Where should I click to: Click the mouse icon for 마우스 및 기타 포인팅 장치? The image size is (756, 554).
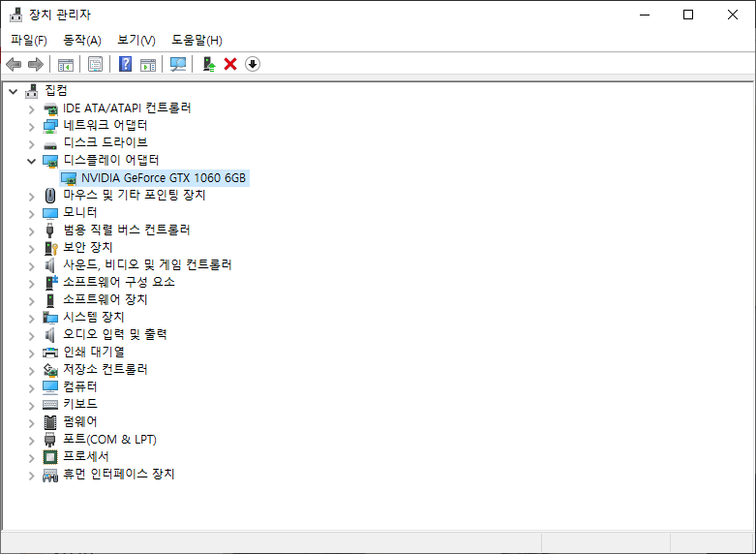click(50, 196)
